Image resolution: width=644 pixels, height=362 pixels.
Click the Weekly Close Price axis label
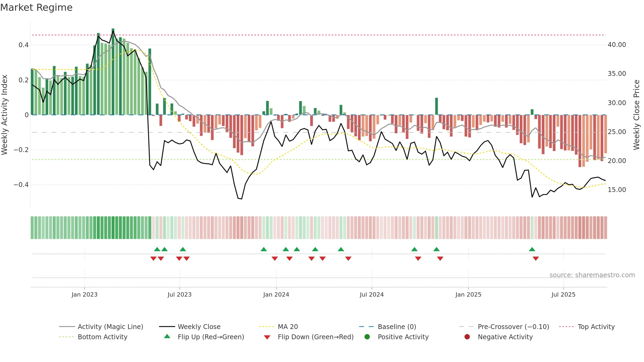[636, 115]
